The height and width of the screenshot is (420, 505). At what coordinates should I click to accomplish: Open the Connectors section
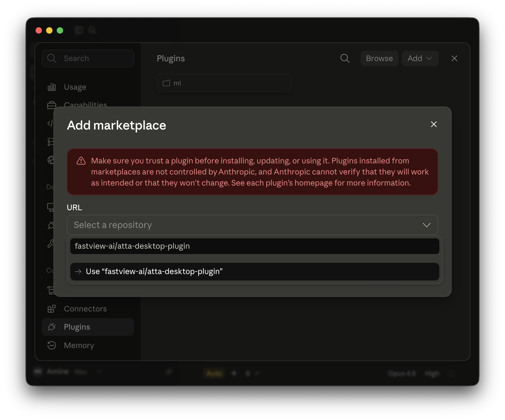[x=88, y=309]
